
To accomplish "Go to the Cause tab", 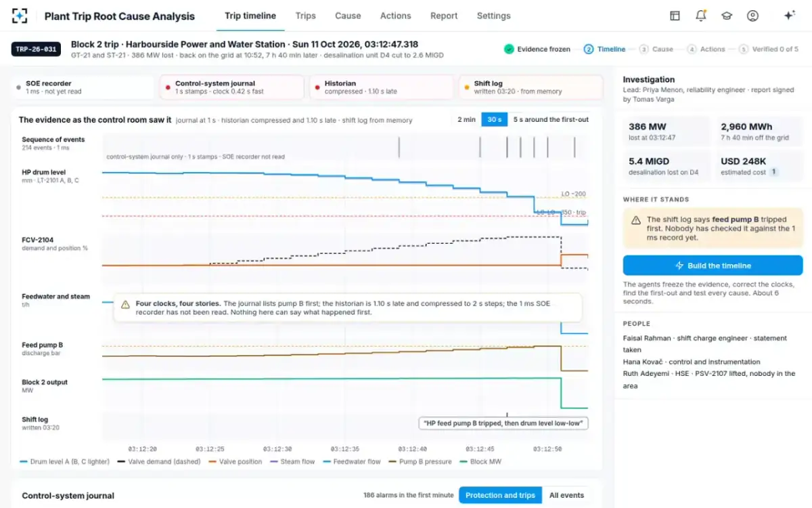I will 348,16.
